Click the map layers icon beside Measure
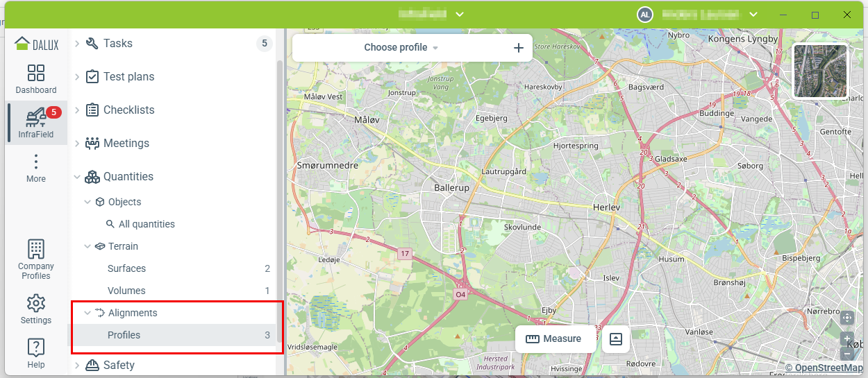 (x=615, y=339)
